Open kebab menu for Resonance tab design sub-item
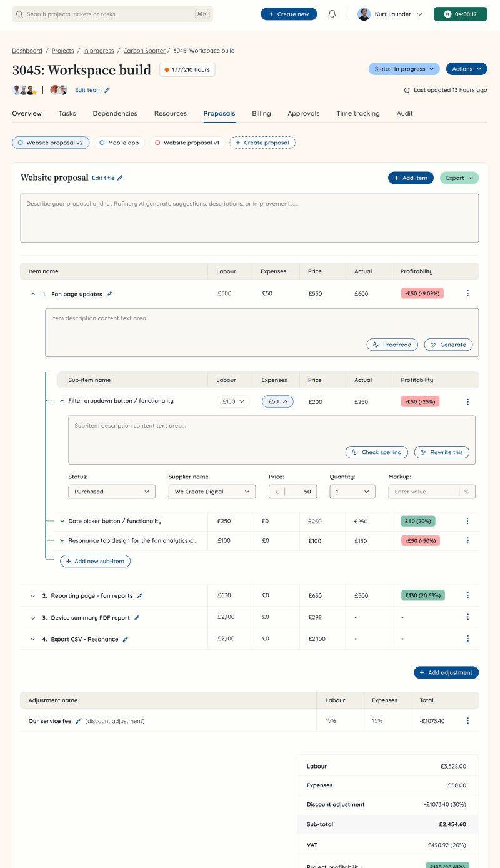Screen dimensions: 500x868 [468, 540]
